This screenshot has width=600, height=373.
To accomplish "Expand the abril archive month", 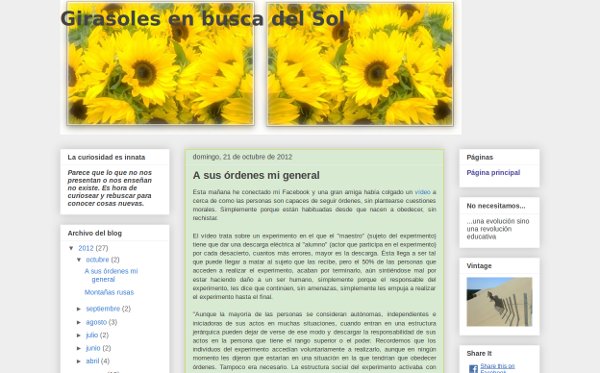I will [79, 361].
